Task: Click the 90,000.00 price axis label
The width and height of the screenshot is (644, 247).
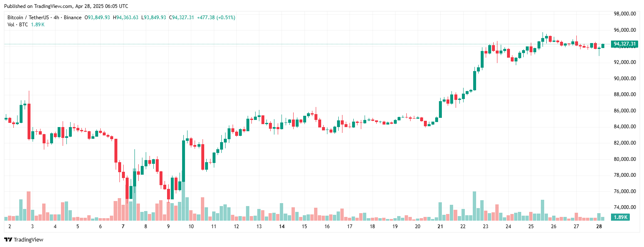Action: pyautogui.click(x=624, y=79)
